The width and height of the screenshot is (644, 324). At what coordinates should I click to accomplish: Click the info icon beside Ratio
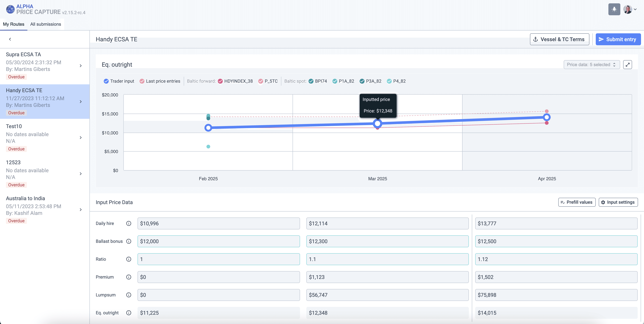(129, 259)
